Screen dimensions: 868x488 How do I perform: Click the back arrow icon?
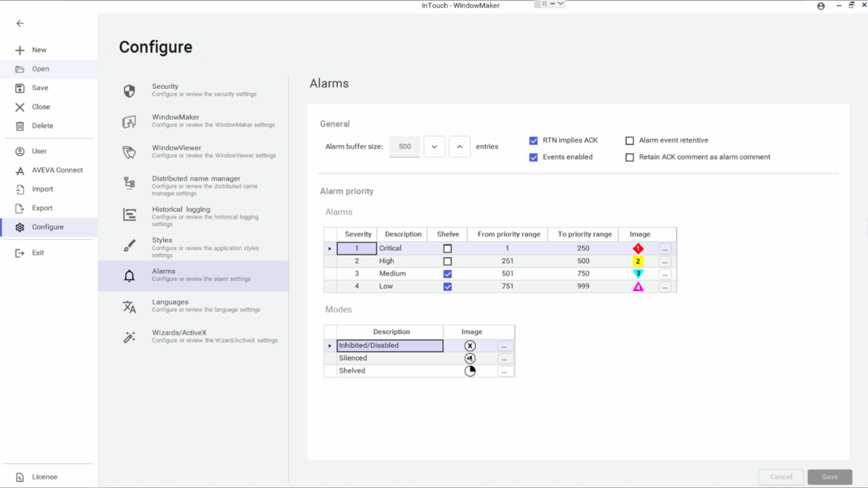point(20,23)
